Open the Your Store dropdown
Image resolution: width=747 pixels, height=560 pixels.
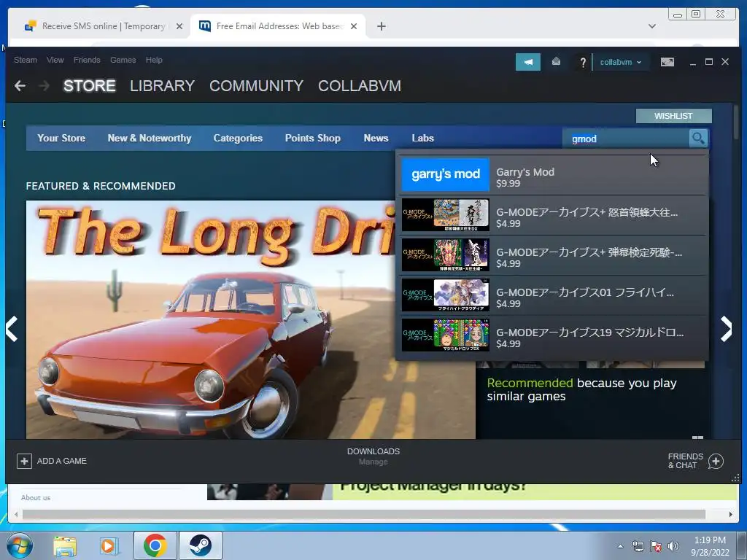tap(61, 138)
